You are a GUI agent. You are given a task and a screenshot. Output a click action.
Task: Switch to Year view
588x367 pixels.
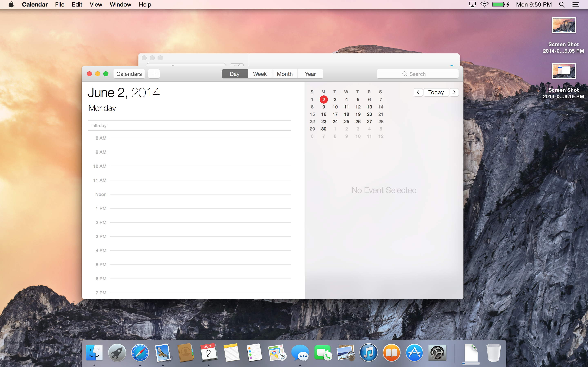pyautogui.click(x=310, y=74)
